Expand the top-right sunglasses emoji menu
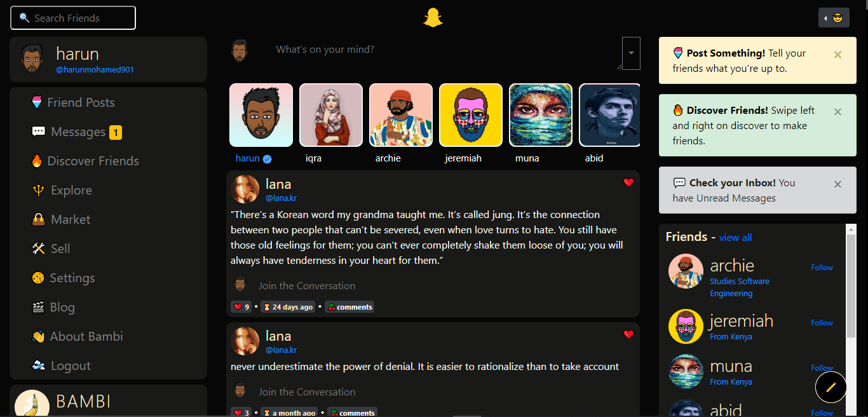 834,18
